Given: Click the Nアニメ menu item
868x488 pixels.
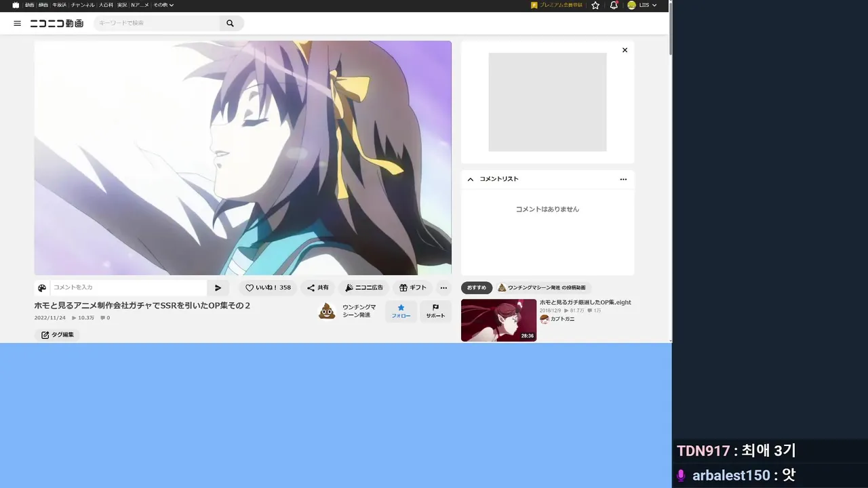Looking at the screenshot, I should point(140,5).
